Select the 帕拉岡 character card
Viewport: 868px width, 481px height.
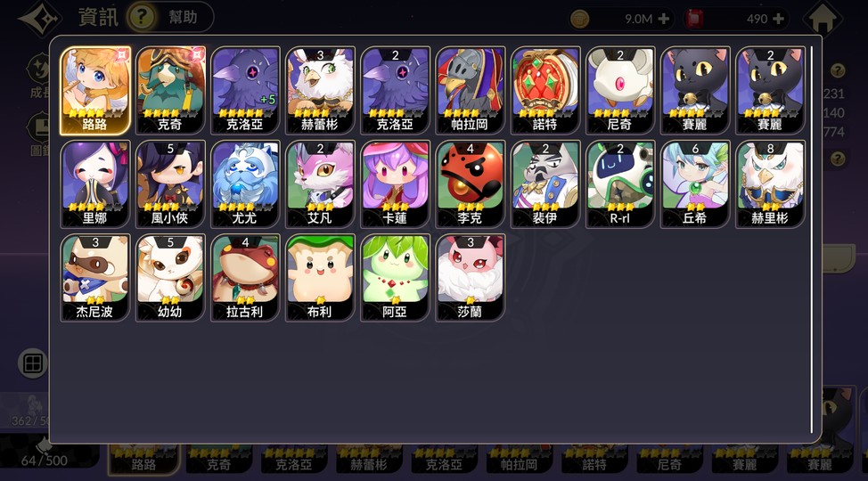pos(470,91)
